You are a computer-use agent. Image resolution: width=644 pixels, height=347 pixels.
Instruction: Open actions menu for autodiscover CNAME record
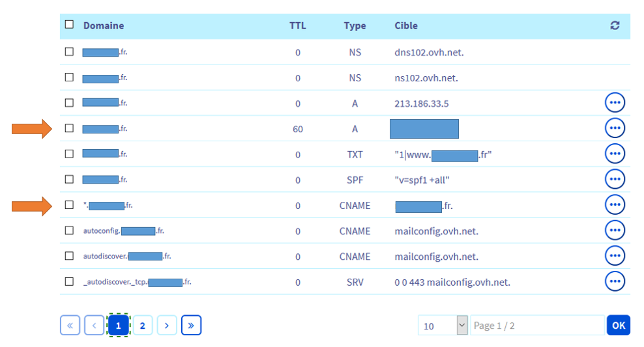click(615, 256)
